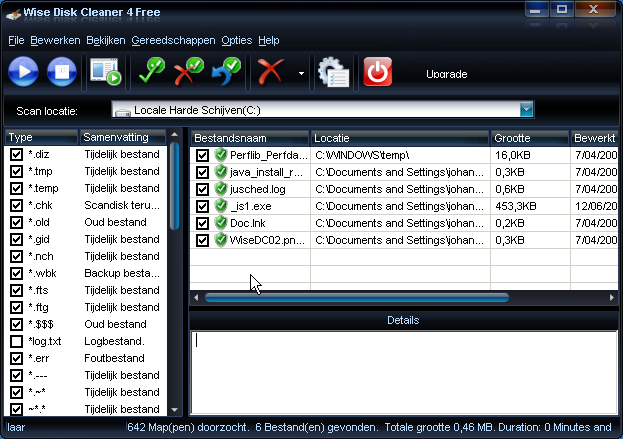Select the 453,3KB size cell
This screenshot has height=439, width=623.
pyautogui.click(x=530, y=206)
